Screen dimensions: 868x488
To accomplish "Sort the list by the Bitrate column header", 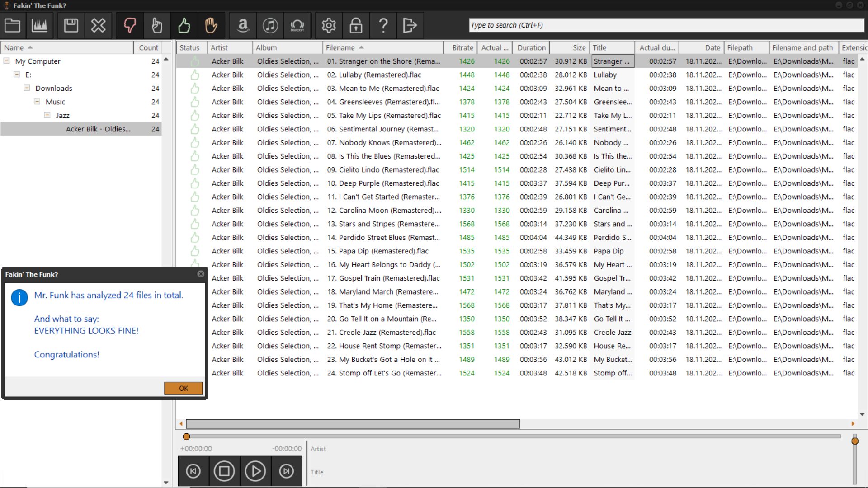I will point(462,47).
